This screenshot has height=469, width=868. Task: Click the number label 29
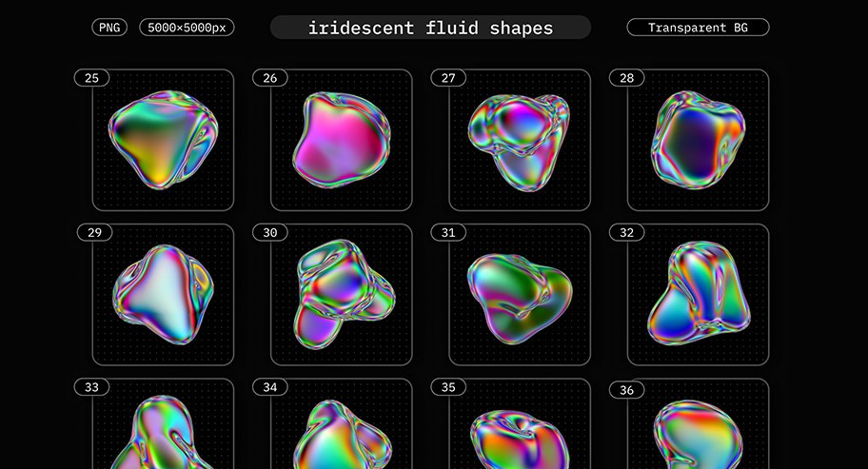[94, 232]
